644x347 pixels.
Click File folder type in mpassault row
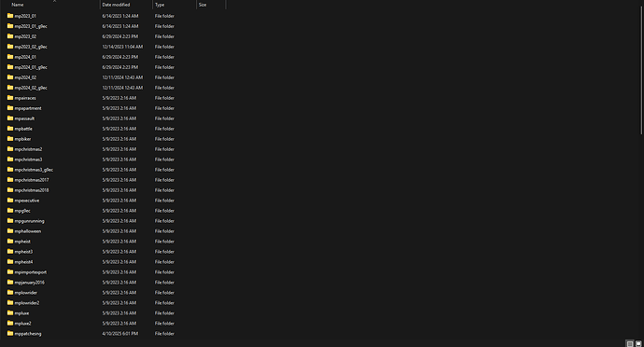tap(164, 118)
